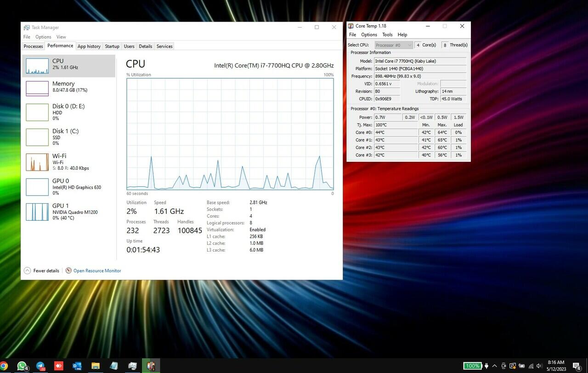Viewport: 588px width, 373px height.
Task: Launch the red AnyDesk taskbar icon
Action: point(59,366)
